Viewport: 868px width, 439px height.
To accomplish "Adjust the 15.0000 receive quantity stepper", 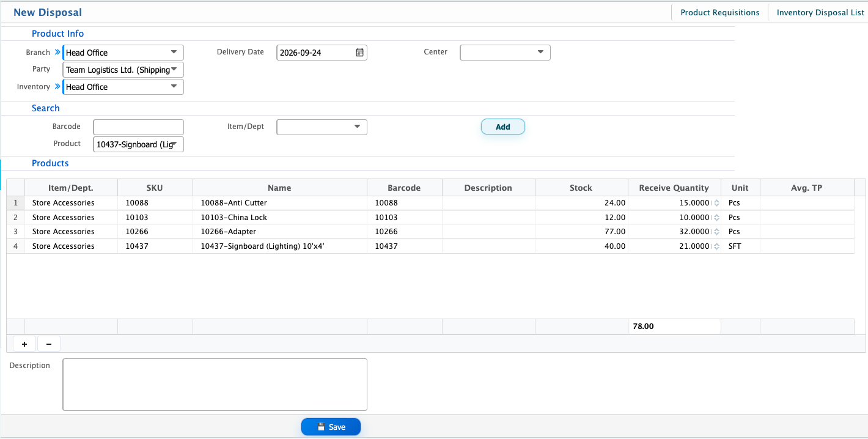I will [x=716, y=202].
